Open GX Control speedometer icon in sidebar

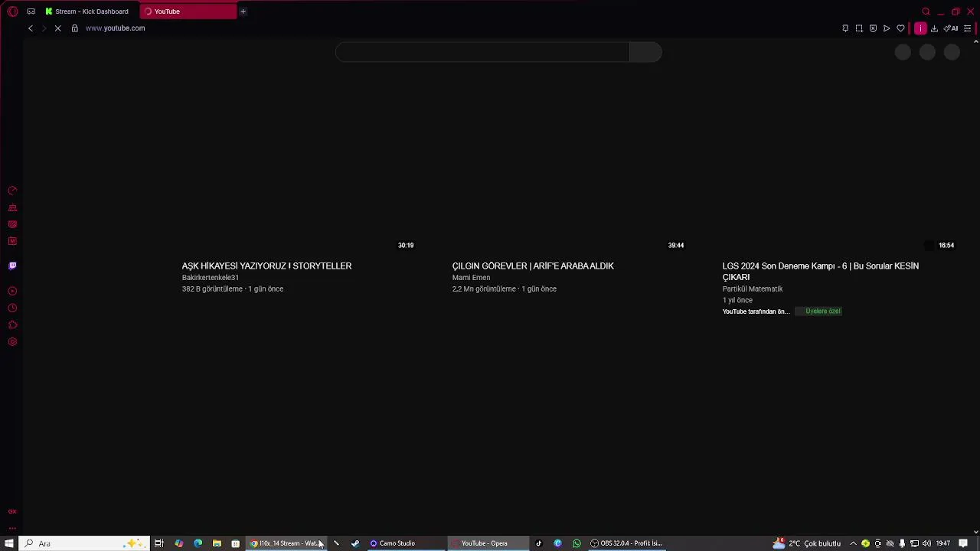coord(12,191)
